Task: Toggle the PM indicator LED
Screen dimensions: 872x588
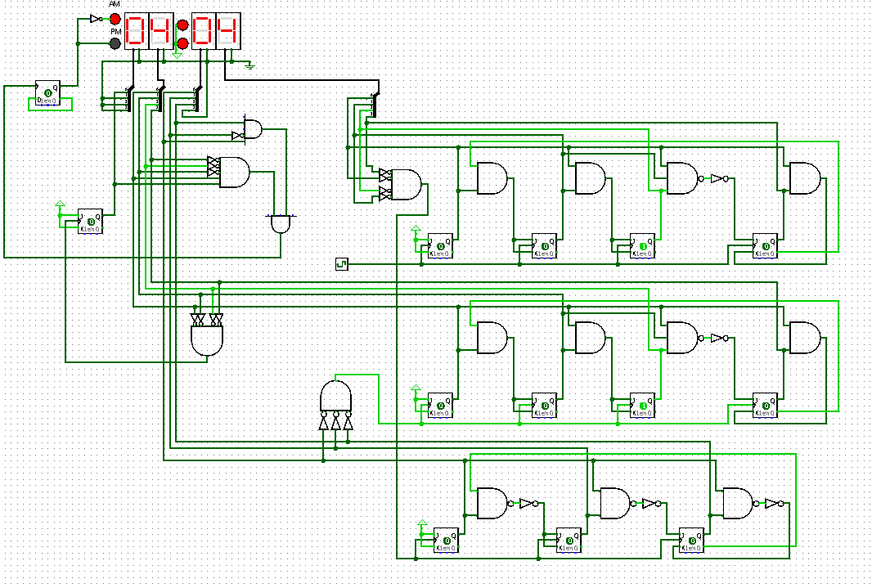Action: (115, 43)
